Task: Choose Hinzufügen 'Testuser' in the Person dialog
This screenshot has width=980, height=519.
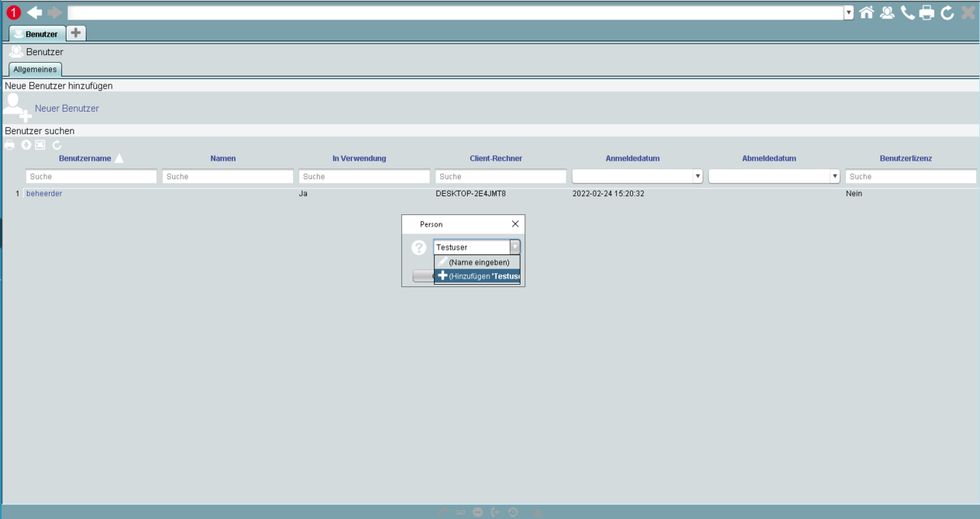Action: [477, 276]
